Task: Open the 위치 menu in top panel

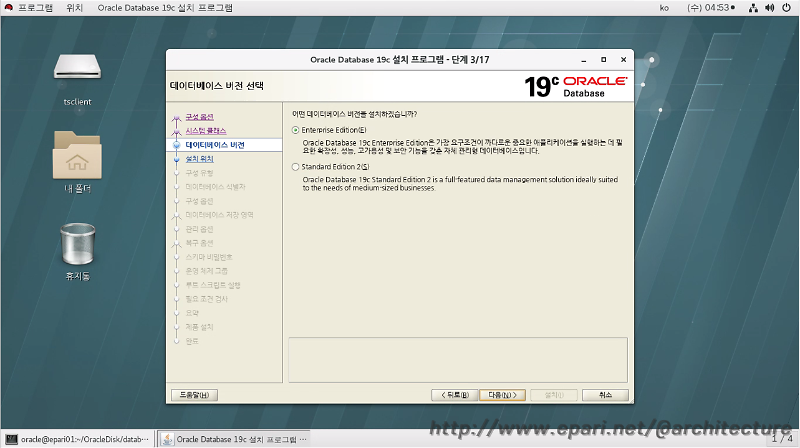Action: (x=74, y=8)
